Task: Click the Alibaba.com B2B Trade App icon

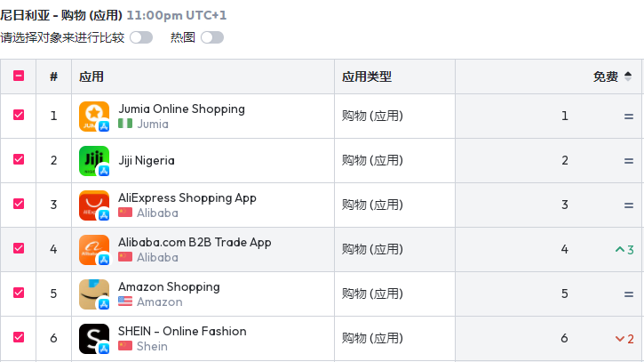Action: (x=94, y=249)
